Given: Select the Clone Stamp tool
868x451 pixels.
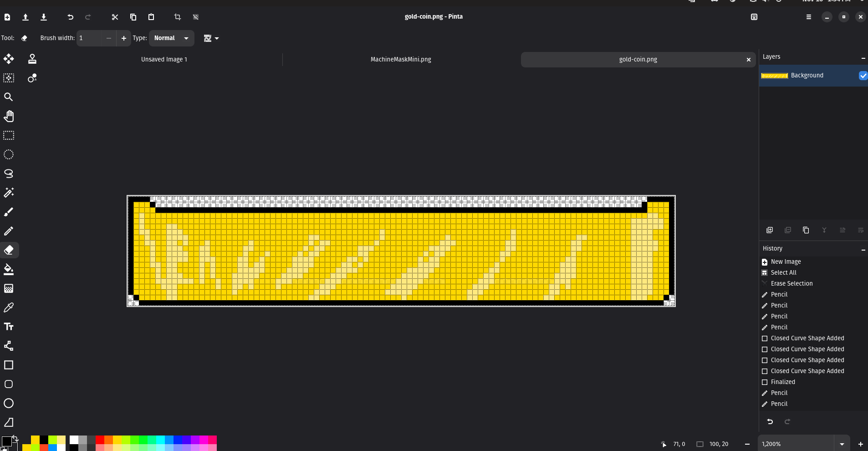Looking at the screenshot, I should [x=32, y=59].
